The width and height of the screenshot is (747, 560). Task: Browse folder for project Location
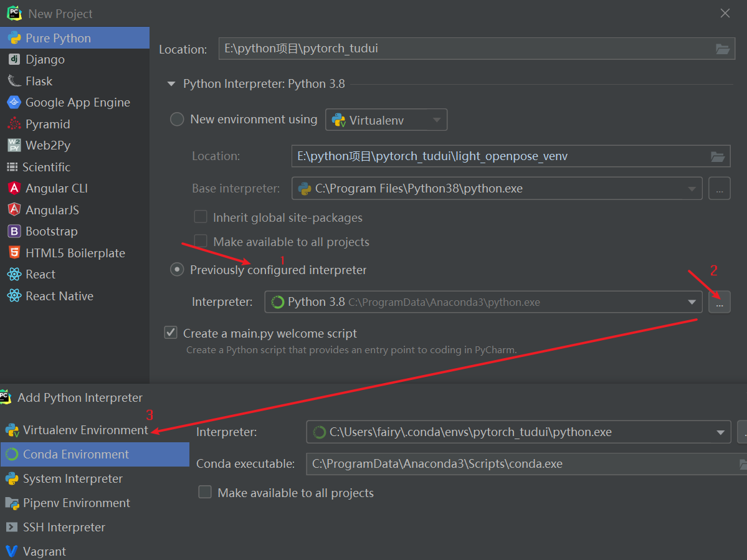723,49
